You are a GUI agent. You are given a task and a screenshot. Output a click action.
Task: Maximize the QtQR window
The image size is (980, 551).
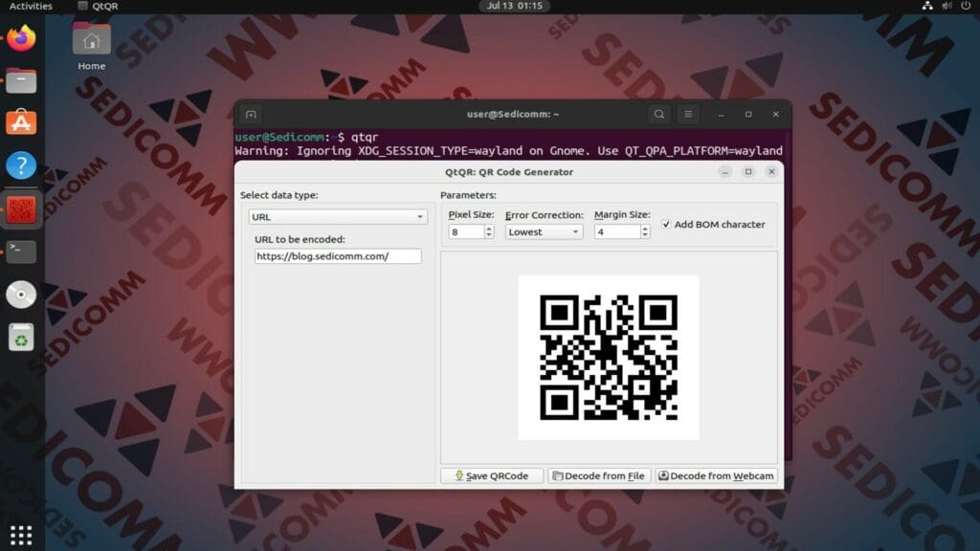[x=748, y=172]
